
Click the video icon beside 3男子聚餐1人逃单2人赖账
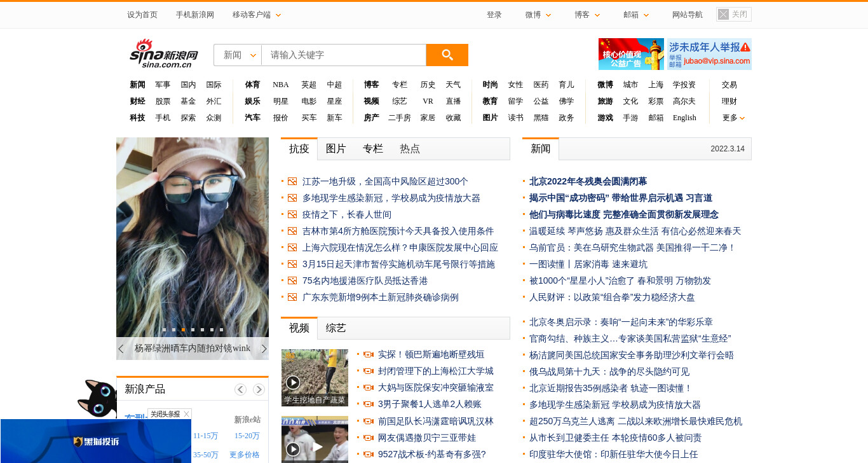pyautogui.click(x=368, y=404)
